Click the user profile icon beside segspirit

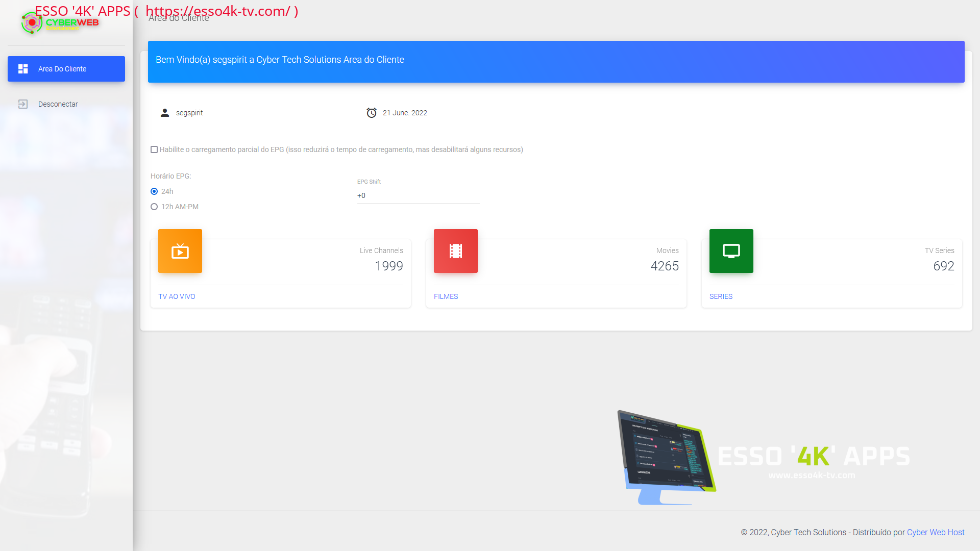tap(165, 113)
